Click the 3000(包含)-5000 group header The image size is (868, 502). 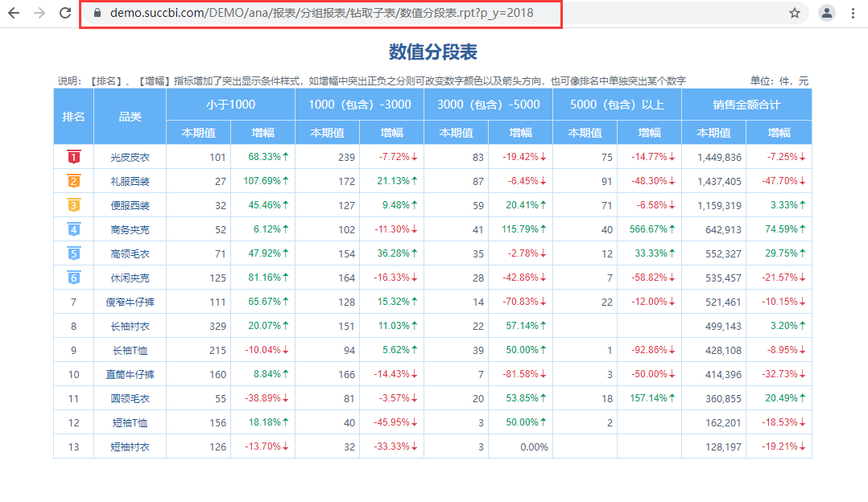tap(488, 105)
